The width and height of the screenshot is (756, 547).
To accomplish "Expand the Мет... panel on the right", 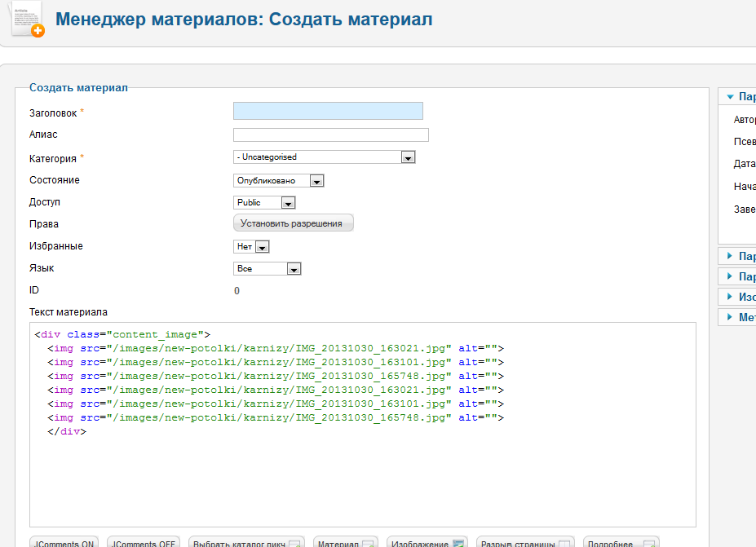I will point(736,317).
